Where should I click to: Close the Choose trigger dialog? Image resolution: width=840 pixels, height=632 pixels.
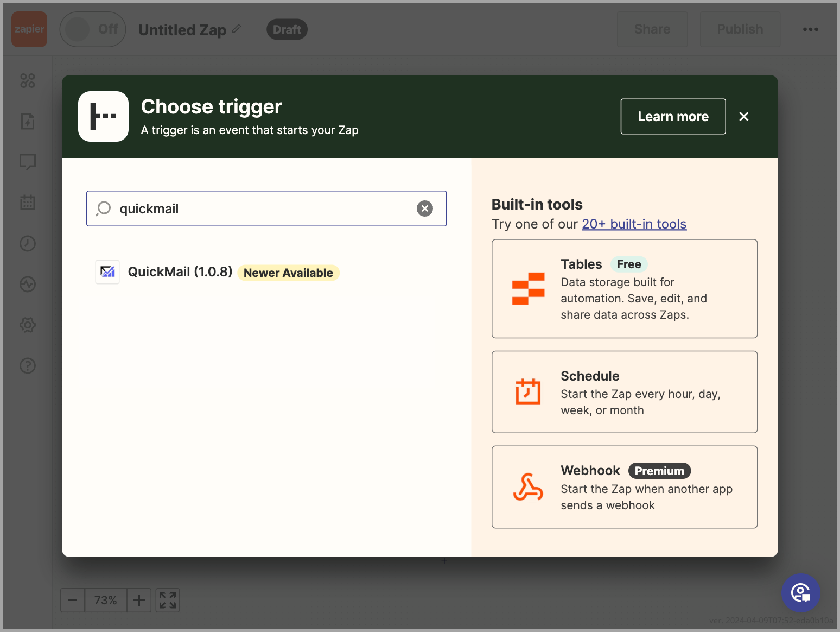[744, 116]
